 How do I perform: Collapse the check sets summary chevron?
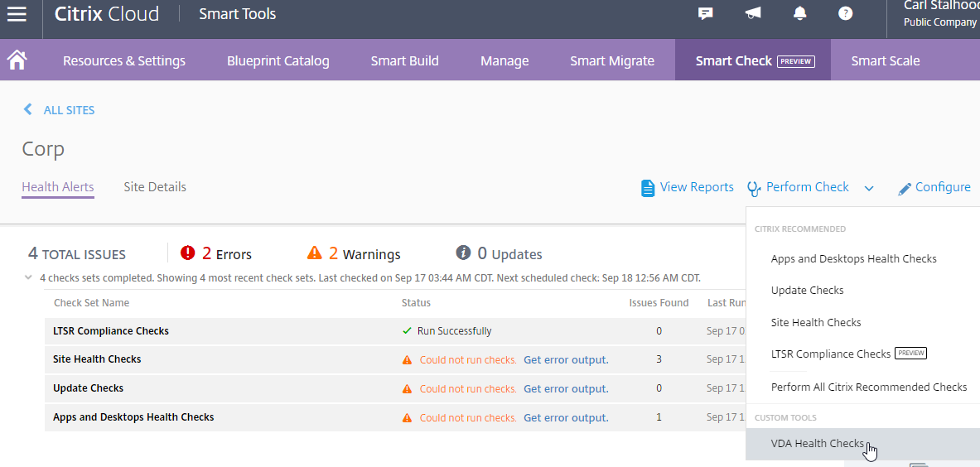(x=28, y=277)
